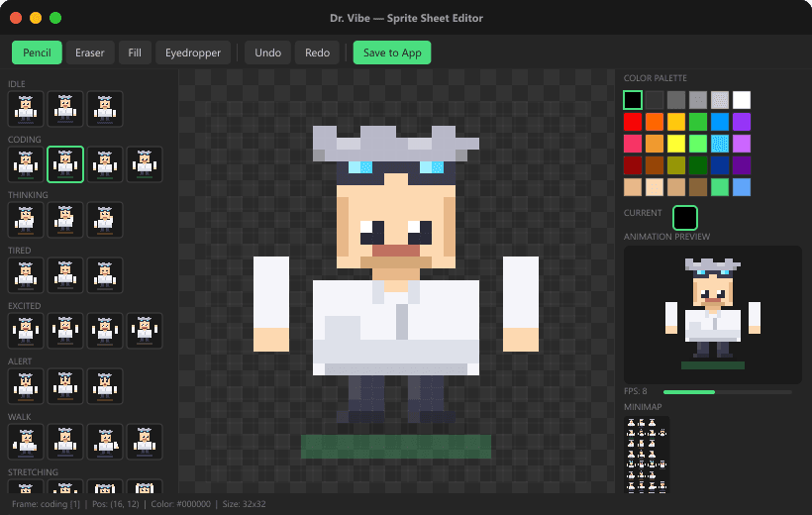This screenshot has width=812, height=515.
Task: Open the second ALERT frame
Action: (x=65, y=386)
